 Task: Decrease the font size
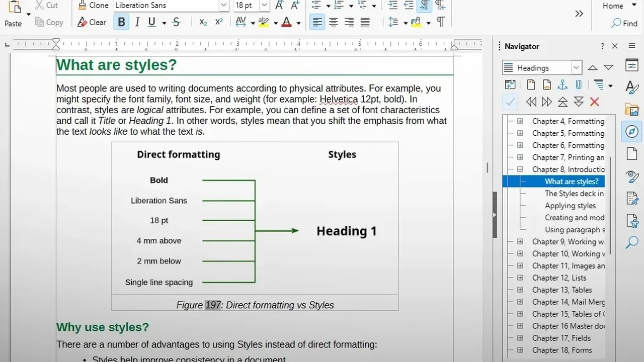pyautogui.click(x=295, y=6)
